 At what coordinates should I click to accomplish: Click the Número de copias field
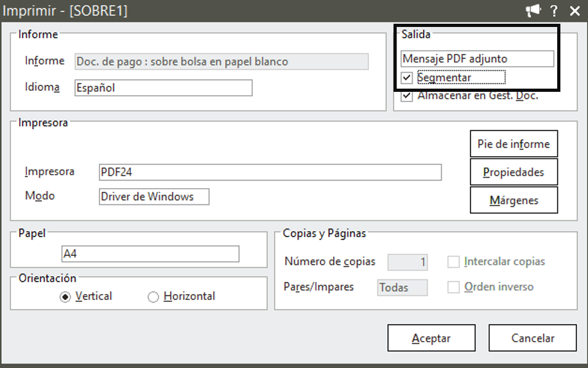[x=408, y=262]
